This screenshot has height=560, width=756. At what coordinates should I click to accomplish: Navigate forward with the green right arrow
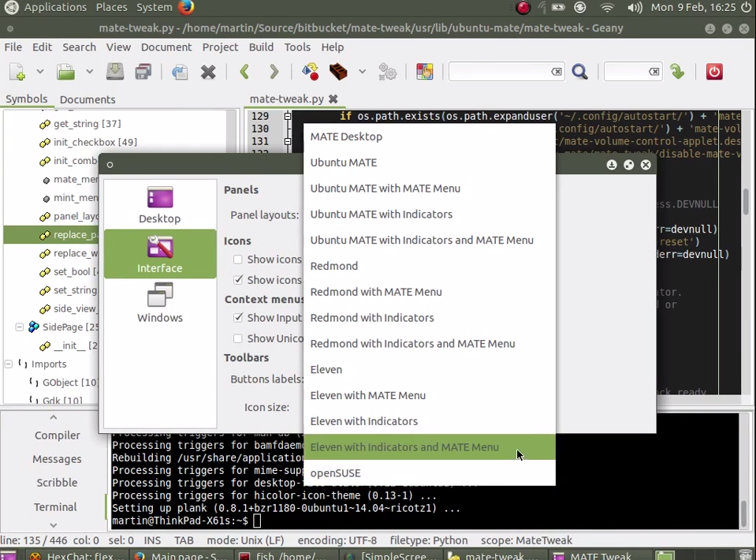pyautogui.click(x=274, y=72)
